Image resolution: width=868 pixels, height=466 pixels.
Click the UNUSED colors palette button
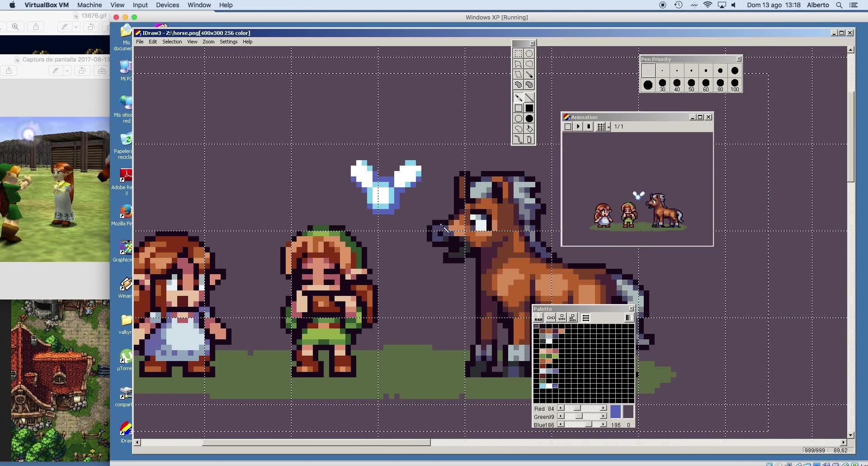coord(572,318)
